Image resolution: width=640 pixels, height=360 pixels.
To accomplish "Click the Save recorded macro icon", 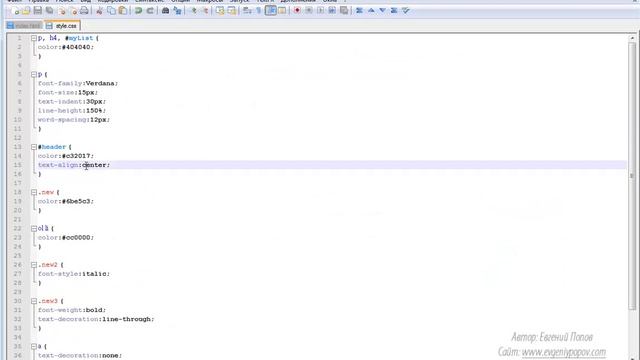I will (x=344, y=11).
